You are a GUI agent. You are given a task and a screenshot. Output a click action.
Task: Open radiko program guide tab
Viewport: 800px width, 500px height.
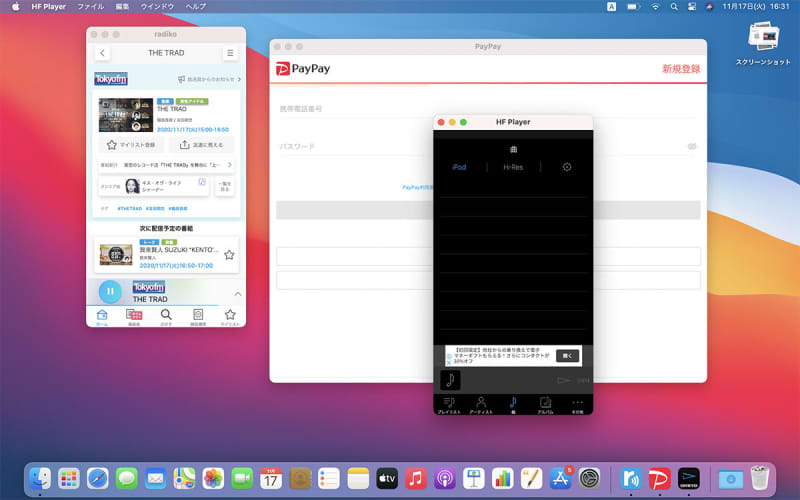point(134,317)
